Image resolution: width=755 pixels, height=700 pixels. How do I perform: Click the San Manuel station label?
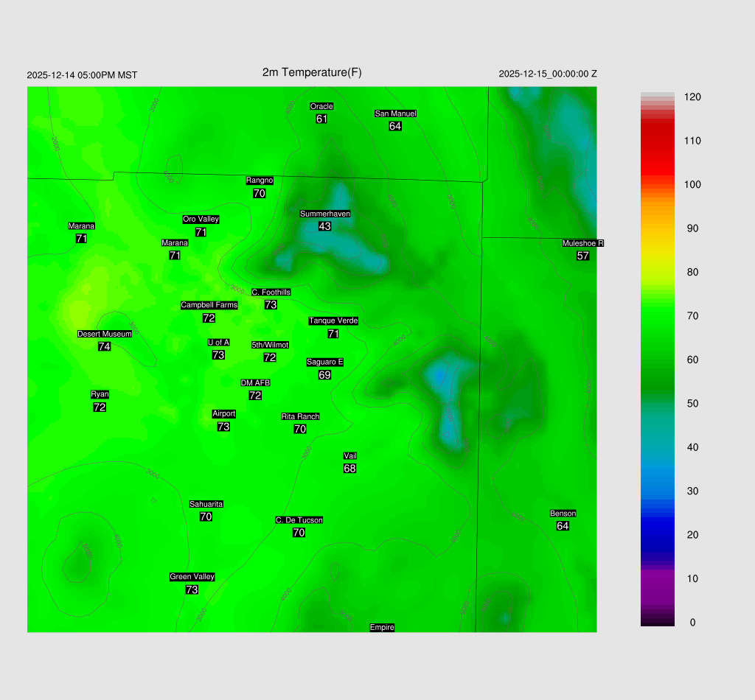pos(395,113)
